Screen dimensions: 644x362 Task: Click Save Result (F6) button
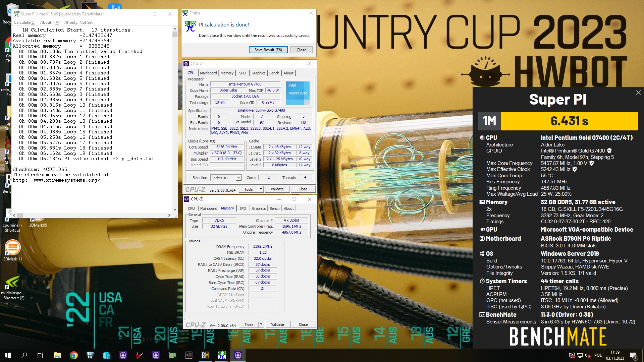coord(268,50)
